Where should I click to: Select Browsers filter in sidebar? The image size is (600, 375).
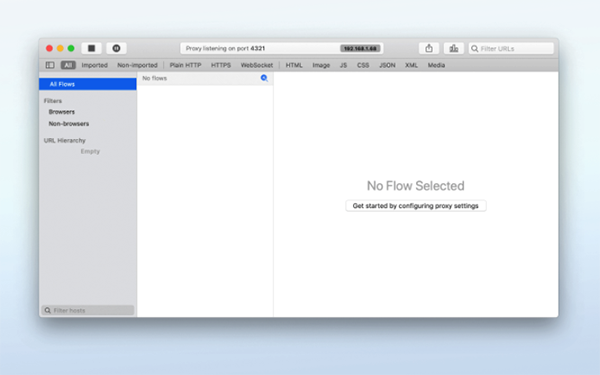(x=62, y=112)
